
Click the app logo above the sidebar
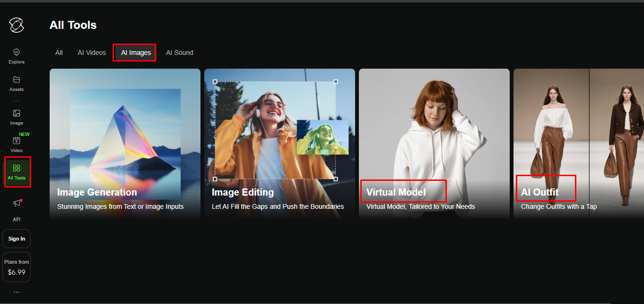(17, 25)
